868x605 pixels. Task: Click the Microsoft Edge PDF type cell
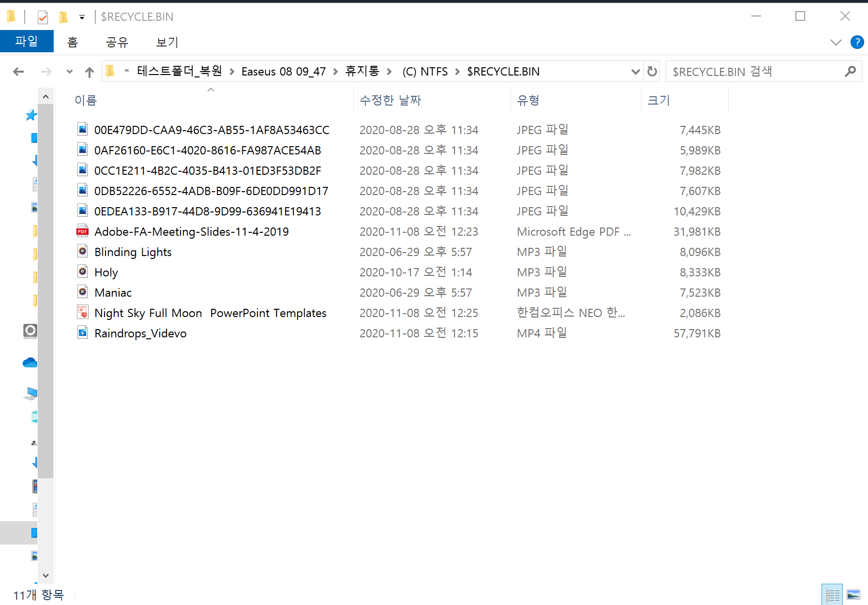click(x=574, y=232)
